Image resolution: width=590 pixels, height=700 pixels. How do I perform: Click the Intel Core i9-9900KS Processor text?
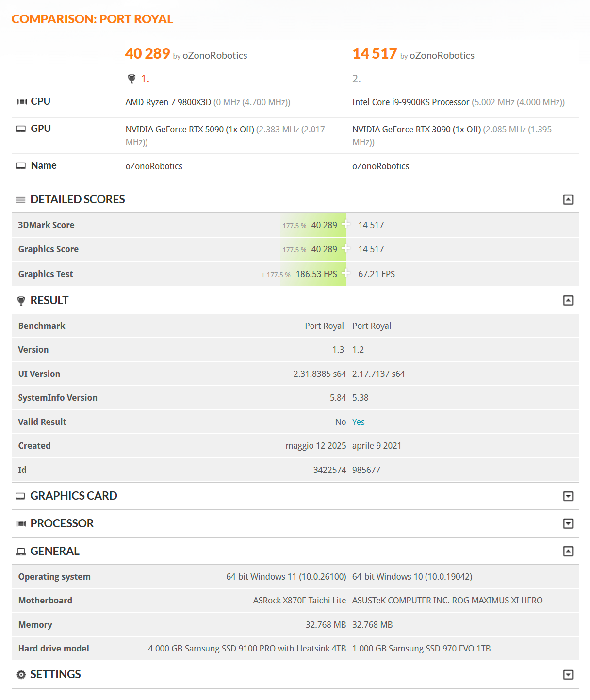click(x=410, y=102)
